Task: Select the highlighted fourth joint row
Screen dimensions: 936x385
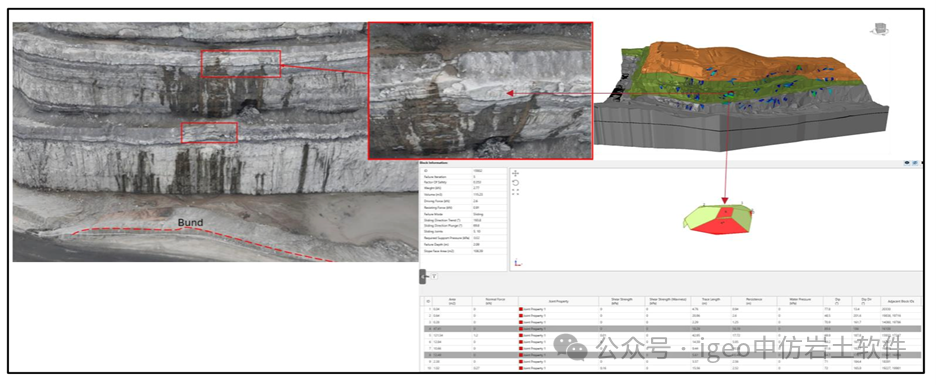Action: pyautogui.click(x=671, y=328)
